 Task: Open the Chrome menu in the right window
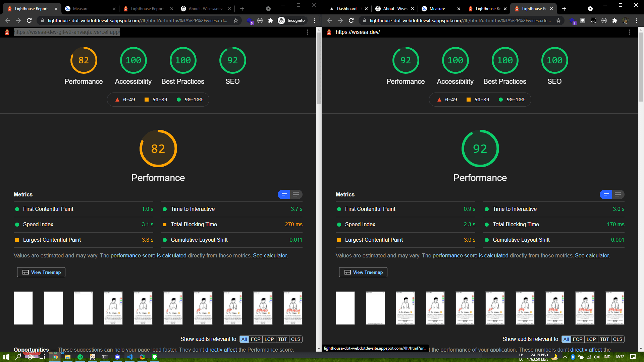(636, 20)
